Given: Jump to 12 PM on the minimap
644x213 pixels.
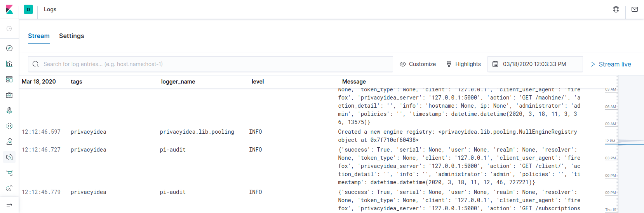Looking at the screenshot, I should click(x=610, y=141).
